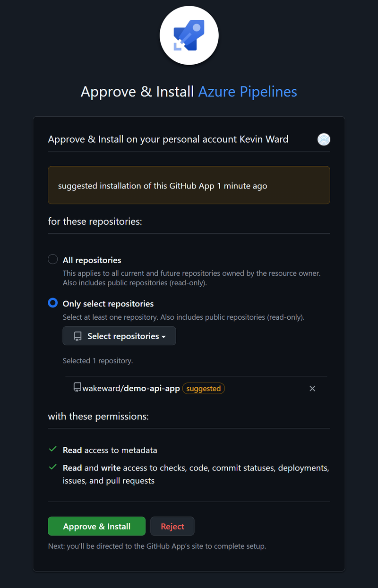378x588 pixels.
Task: Click the green checkmark beside Read metadata permission
Action: [x=52, y=449]
